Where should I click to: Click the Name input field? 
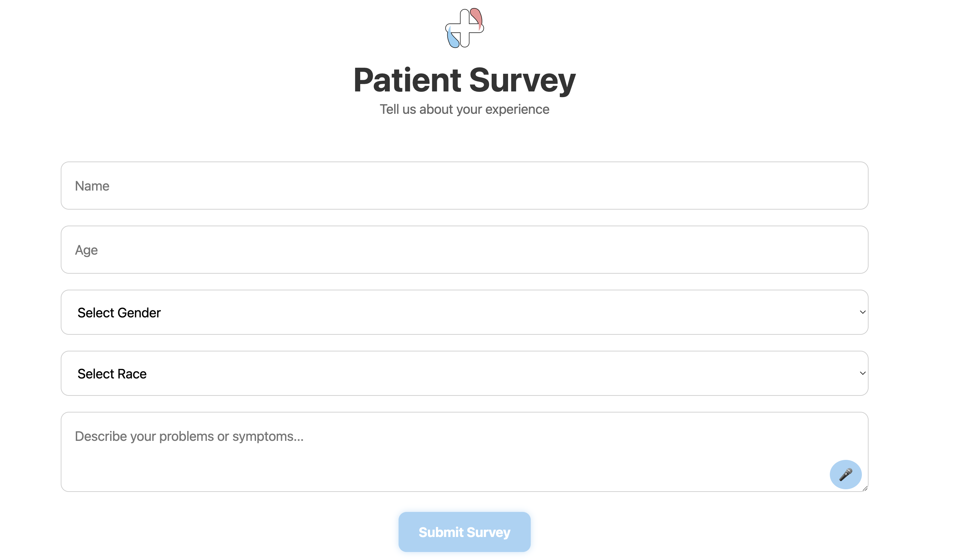464,186
